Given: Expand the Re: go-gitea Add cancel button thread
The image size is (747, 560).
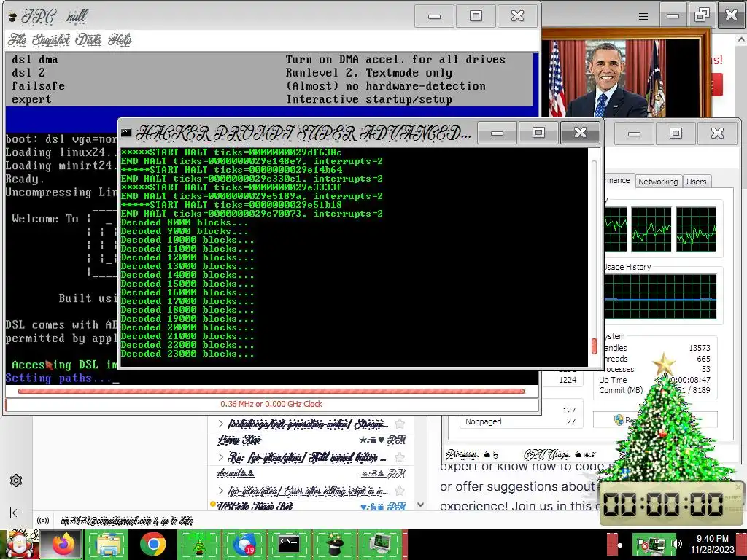Looking at the screenshot, I should tap(220, 457).
